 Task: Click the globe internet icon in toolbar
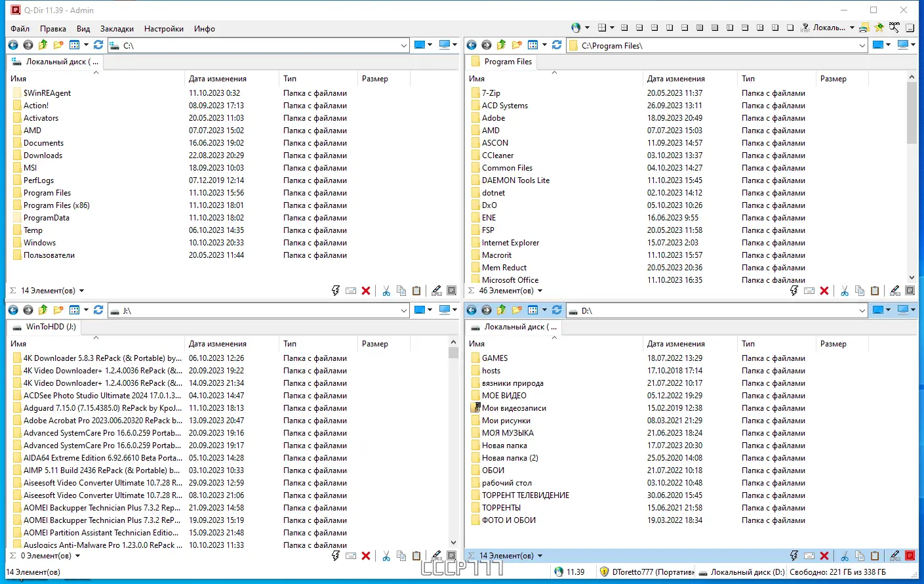click(x=576, y=28)
